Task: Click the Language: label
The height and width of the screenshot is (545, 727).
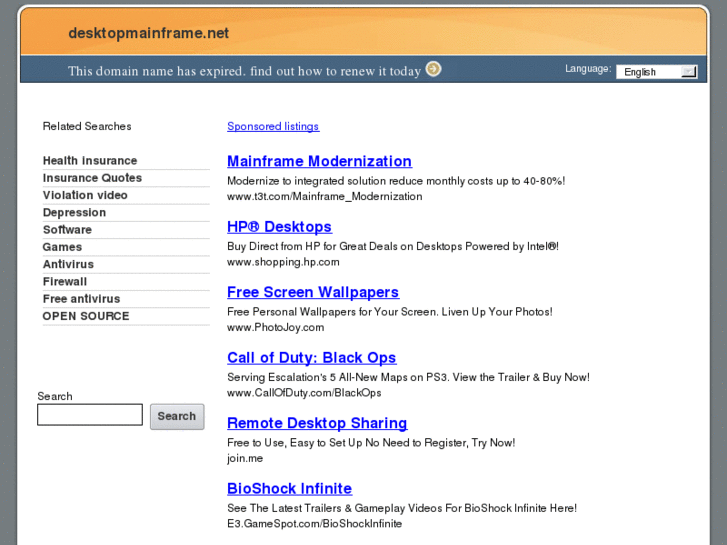Action: [x=588, y=69]
